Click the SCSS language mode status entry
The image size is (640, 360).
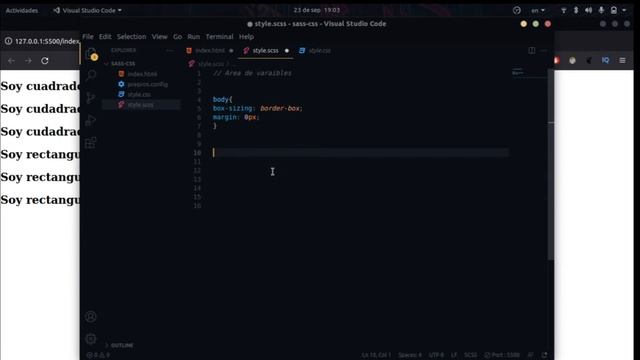click(x=470, y=355)
